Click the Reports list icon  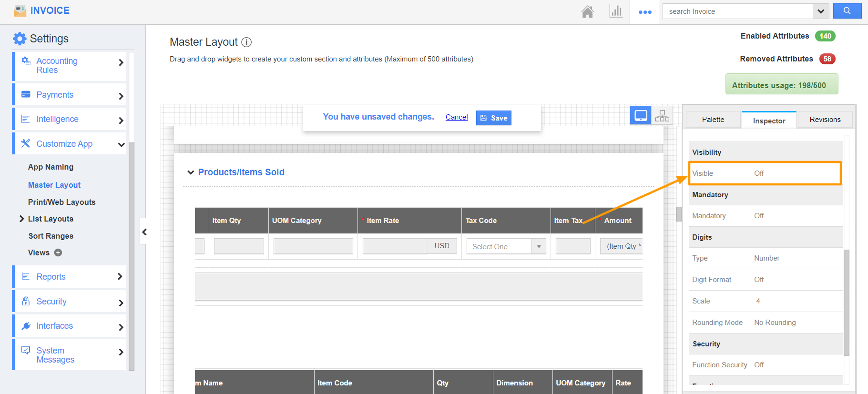click(x=26, y=276)
